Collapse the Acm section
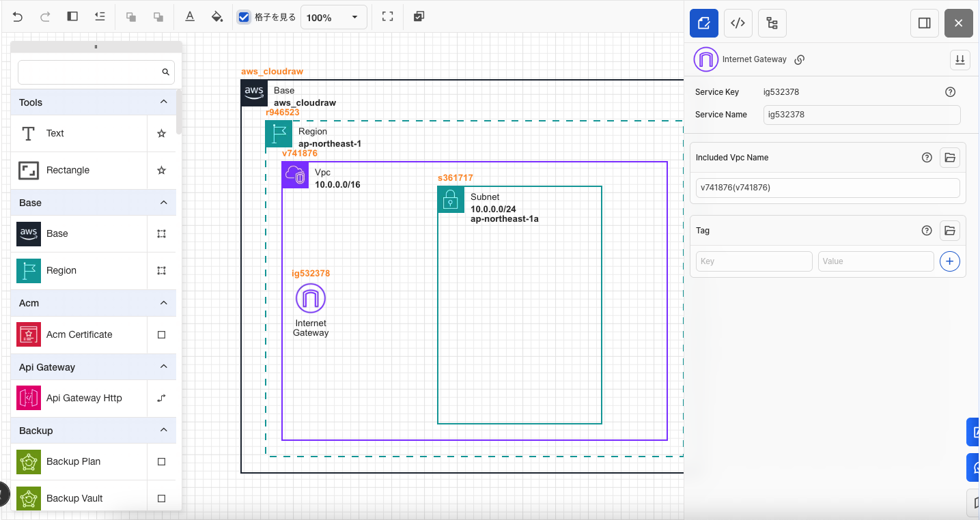Image resolution: width=980 pixels, height=520 pixels. pyautogui.click(x=163, y=303)
